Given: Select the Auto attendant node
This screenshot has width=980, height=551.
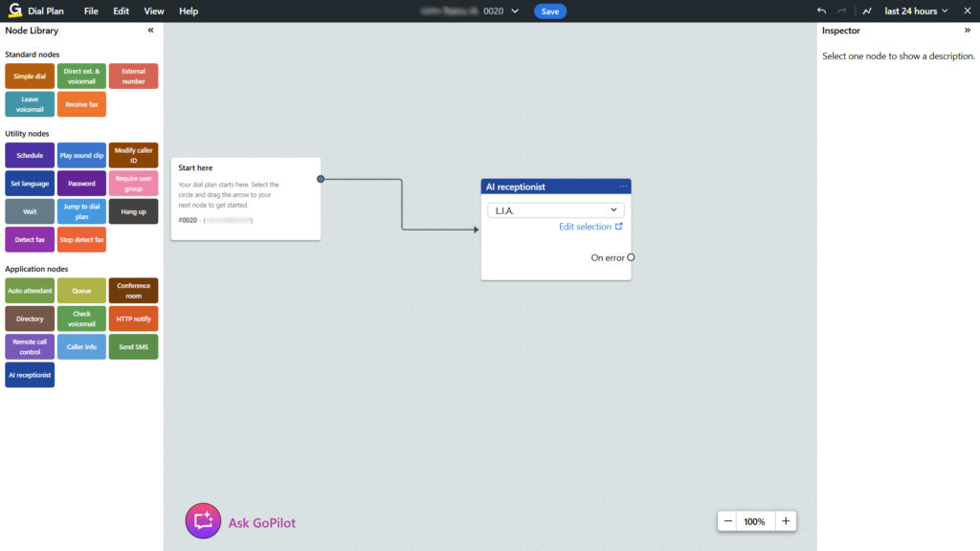Looking at the screenshot, I should point(30,291).
